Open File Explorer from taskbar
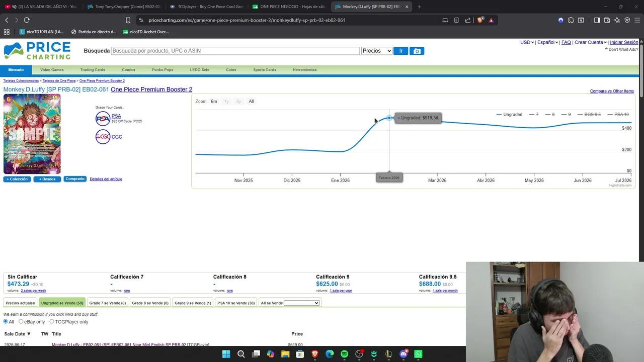Image resolution: width=644 pixels, height=362 pixels. 285,354
